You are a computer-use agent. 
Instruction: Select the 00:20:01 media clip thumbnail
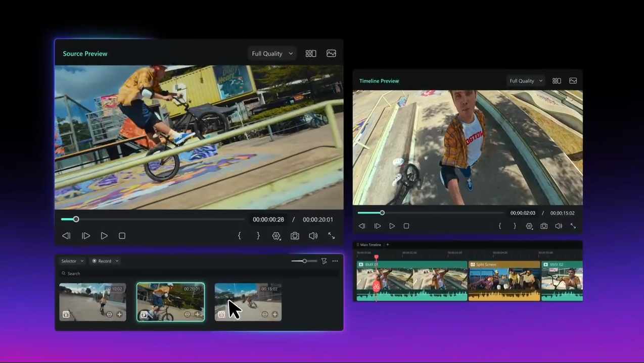(171, 302)
